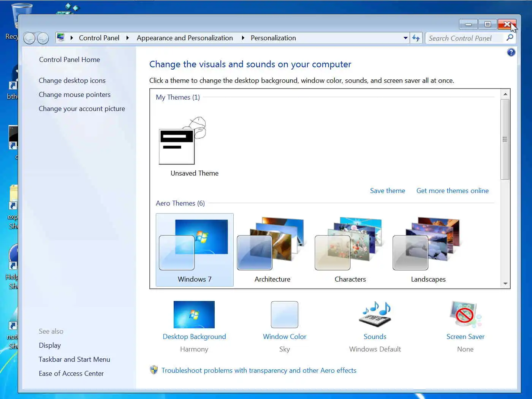Click the shield icon beside Troubleshoot link
This screenshot has height=399, width=532.
[154, 370]
